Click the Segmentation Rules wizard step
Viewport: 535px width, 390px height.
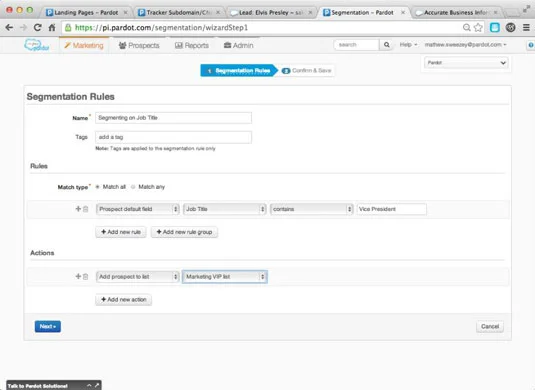tap(239, 71)
